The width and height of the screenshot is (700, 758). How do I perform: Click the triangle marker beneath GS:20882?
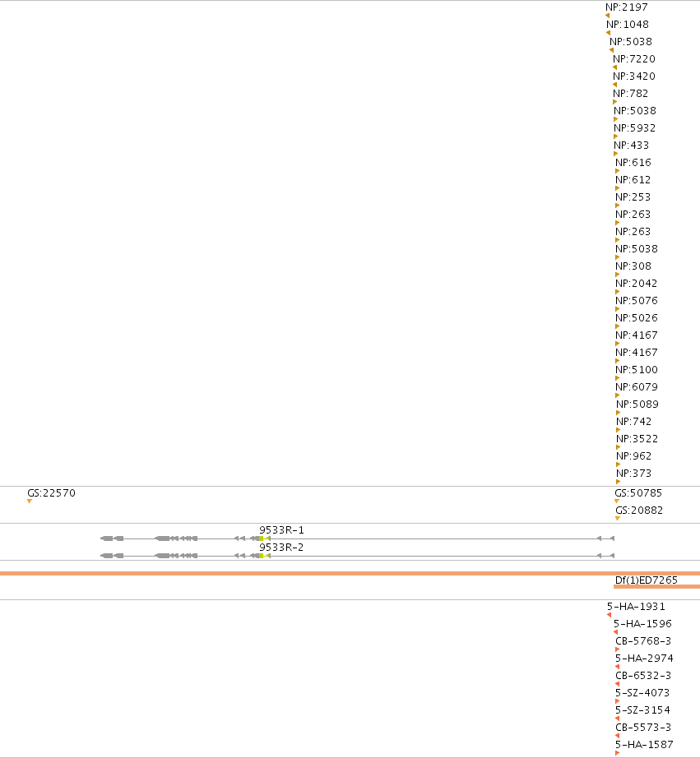tap(618, 519)
